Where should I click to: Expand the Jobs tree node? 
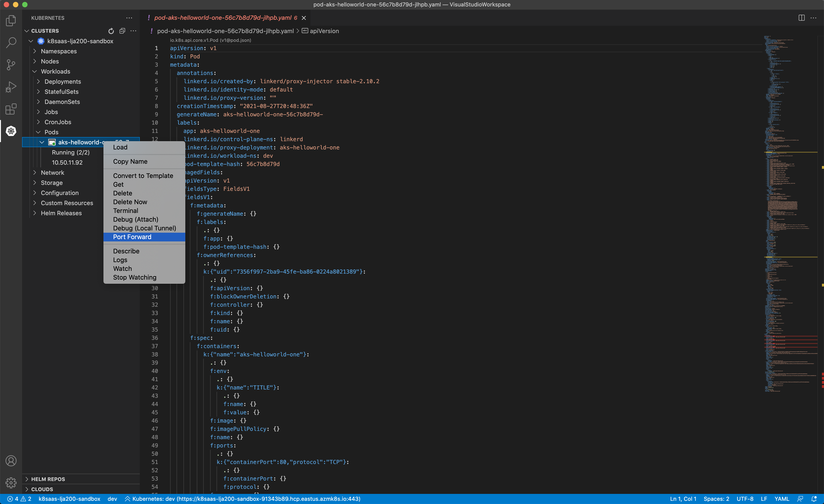click(x=38, y=112)
